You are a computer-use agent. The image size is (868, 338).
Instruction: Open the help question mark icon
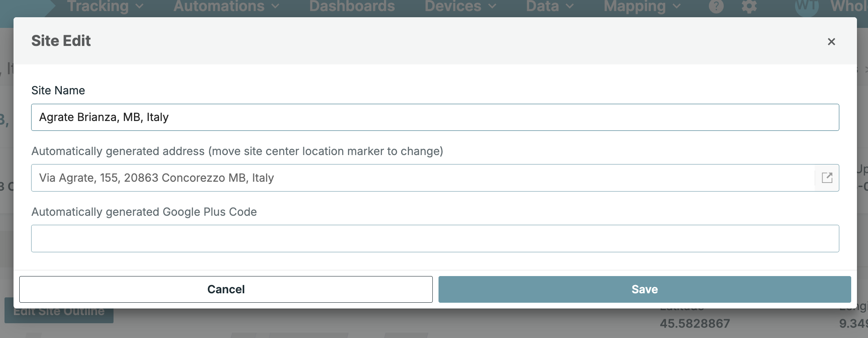(716, 7)
